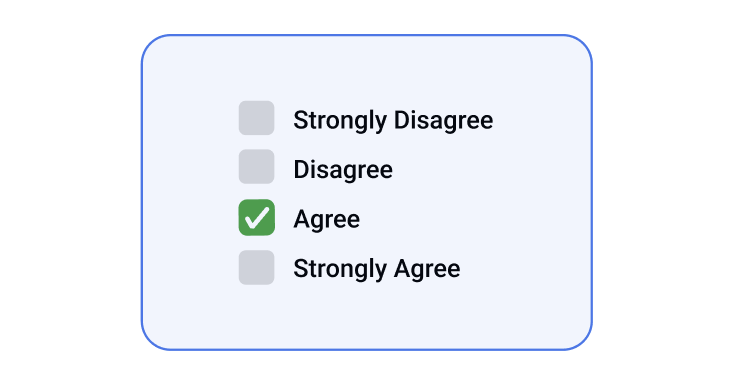Select the gray box next to Disagree
Image resolution: width=730 pixels, height=388 pixels.
[x=257, y=166]
